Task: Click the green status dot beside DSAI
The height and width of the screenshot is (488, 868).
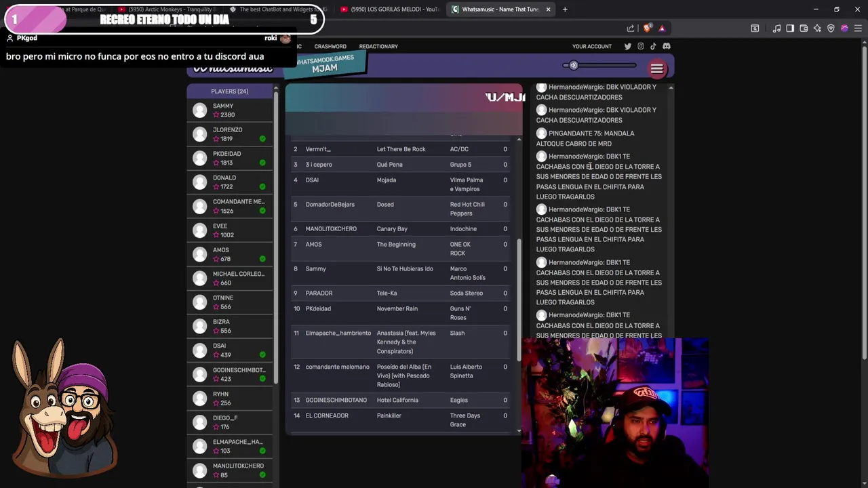Action: [x=262, y=354]
